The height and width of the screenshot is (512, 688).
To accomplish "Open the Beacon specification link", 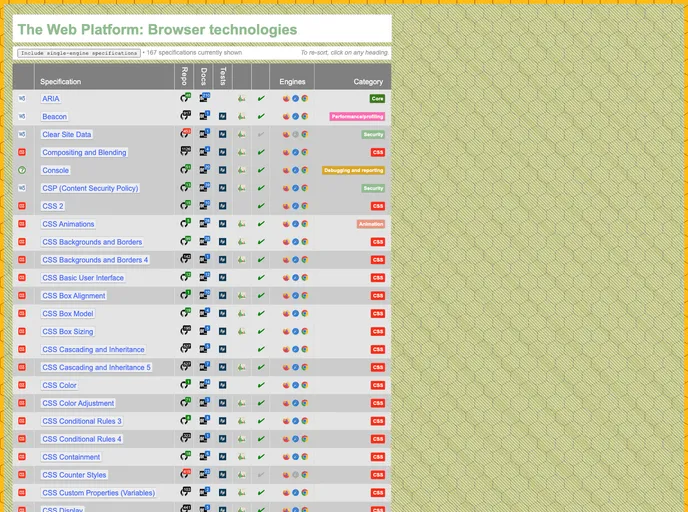I will point(54,117).
